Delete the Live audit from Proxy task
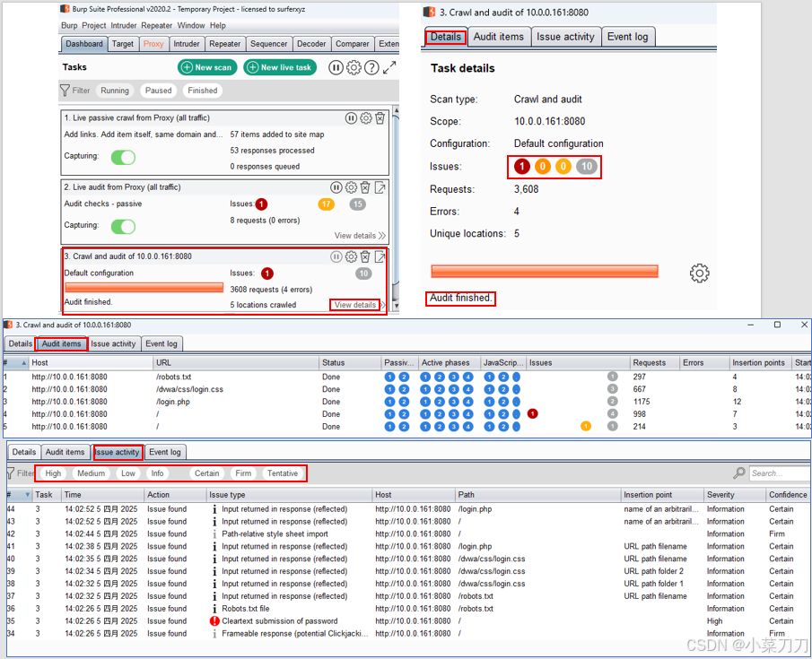This screenshot has width=812, height=659. (x=365, y=187)
